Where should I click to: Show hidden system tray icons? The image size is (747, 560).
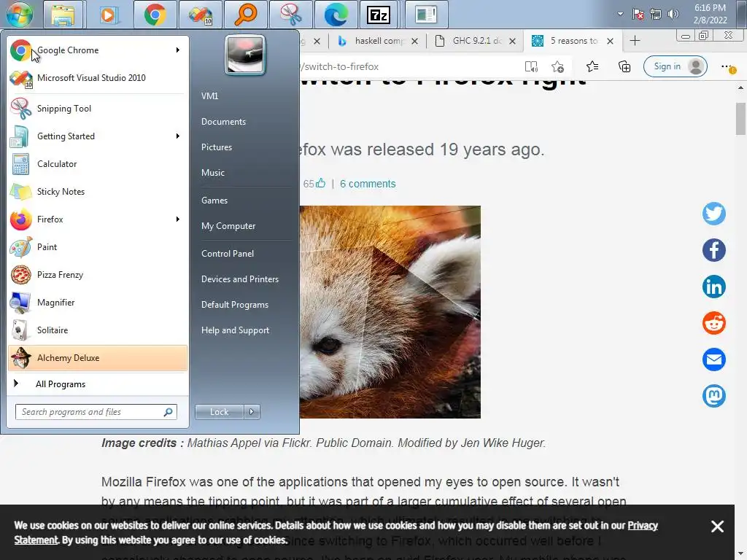point(620,14)
